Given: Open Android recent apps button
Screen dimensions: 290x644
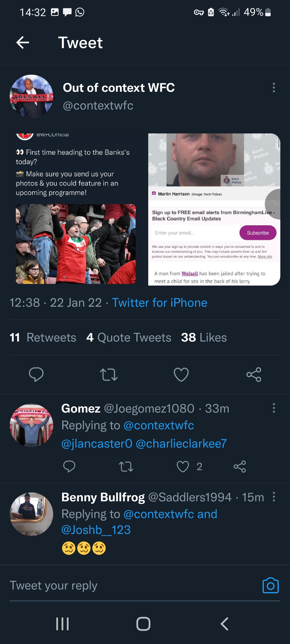Looking at the screenshot, I should [62, 624].
